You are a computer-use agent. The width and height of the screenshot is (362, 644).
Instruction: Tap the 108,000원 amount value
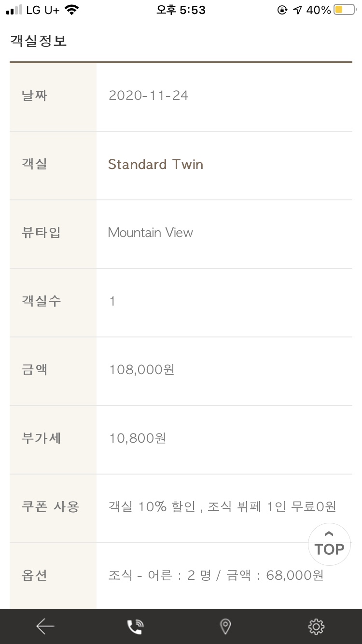(x=142, y=370)
